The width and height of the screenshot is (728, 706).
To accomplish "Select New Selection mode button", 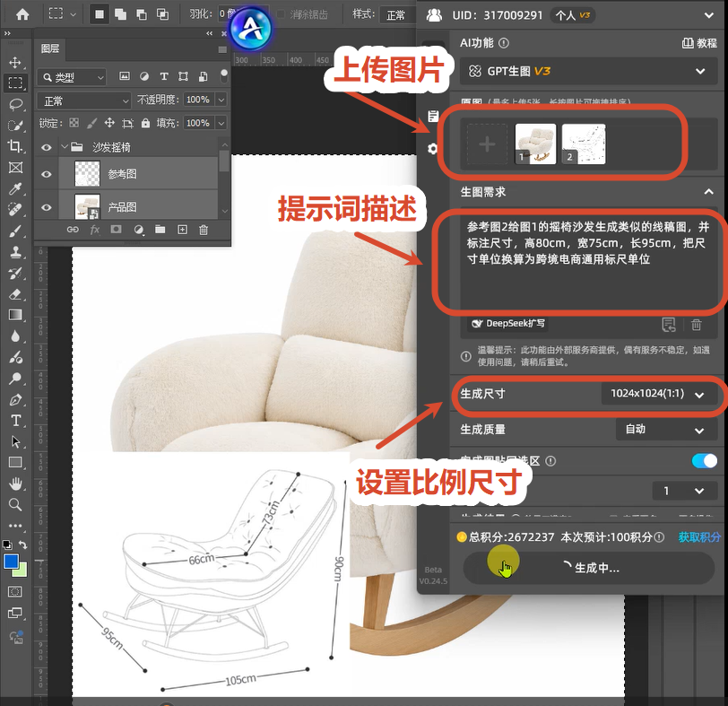I will [x=100, y=14].
